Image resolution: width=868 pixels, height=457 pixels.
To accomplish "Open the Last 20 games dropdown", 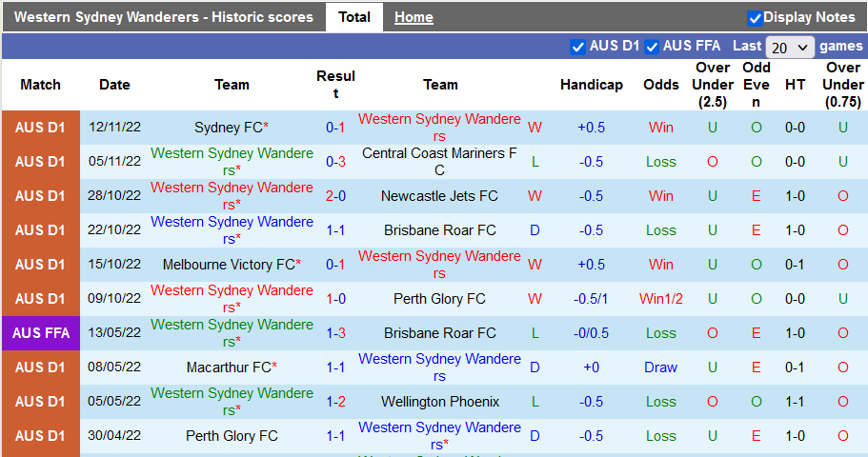I will coord(790,47).
